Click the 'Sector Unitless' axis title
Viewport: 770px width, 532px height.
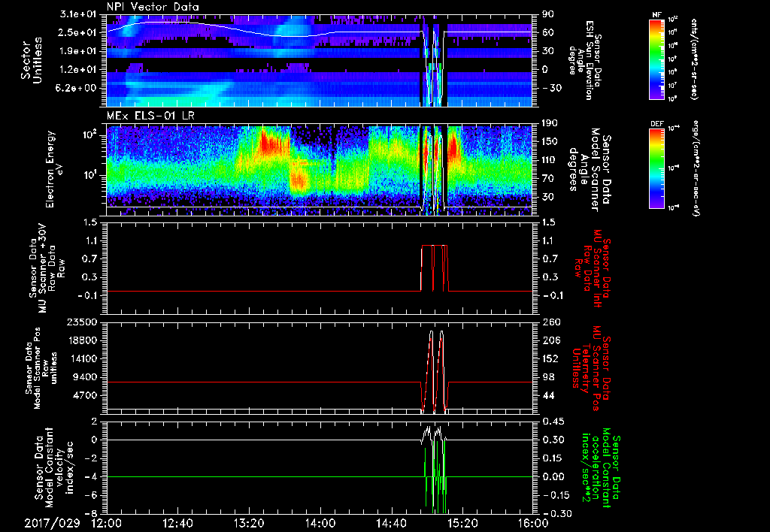pos(32,60)
